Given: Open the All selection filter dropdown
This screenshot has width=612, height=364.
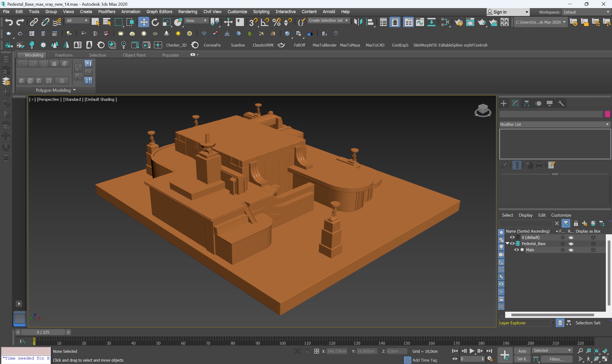Looking at the screenshot, I should [77, 21].
